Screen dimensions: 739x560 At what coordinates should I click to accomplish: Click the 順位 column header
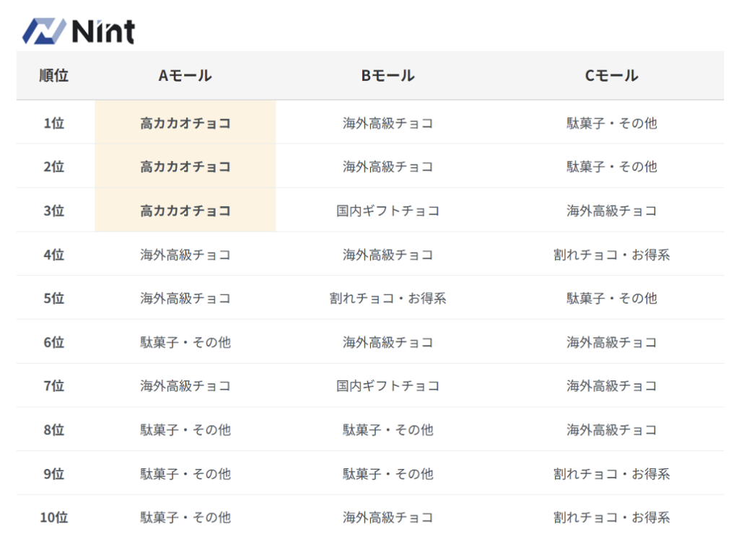click(x=54, y=76)
